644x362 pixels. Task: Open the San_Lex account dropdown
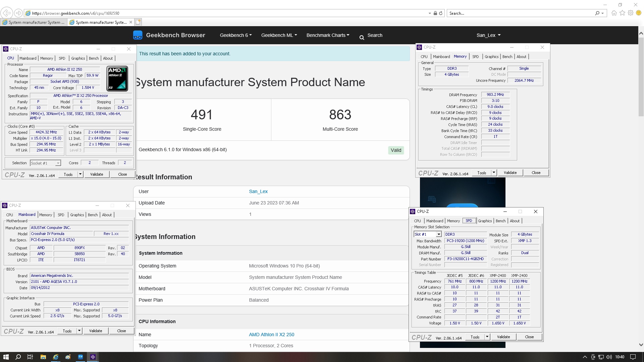(488, 35)
